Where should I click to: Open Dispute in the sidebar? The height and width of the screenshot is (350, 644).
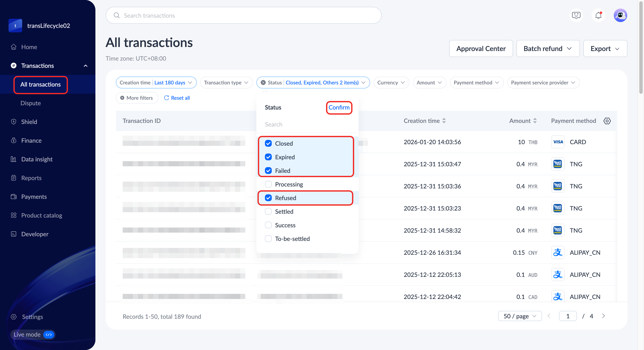point(30,103)
